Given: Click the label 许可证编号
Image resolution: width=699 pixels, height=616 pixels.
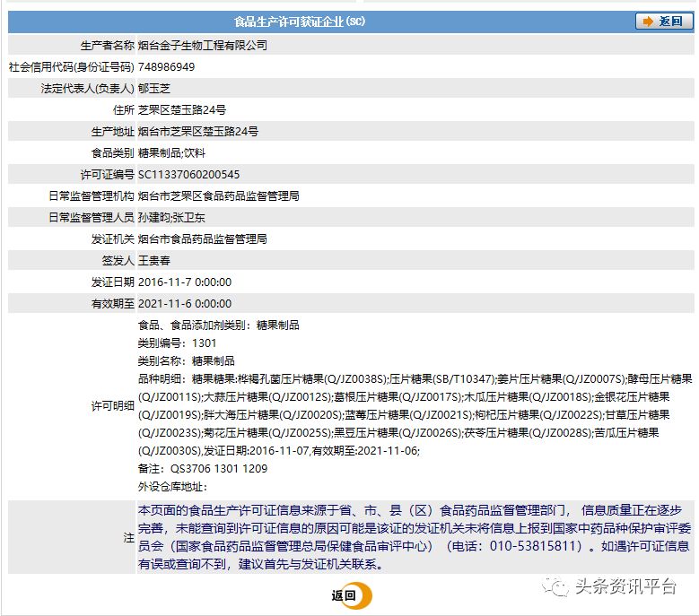Looking at the screenshot, I should pos(107,174).
